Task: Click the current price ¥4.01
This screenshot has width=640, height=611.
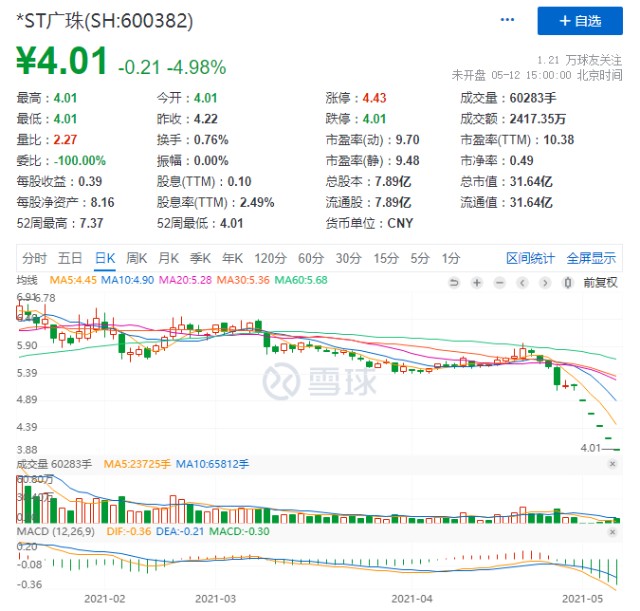Action: 62,61
